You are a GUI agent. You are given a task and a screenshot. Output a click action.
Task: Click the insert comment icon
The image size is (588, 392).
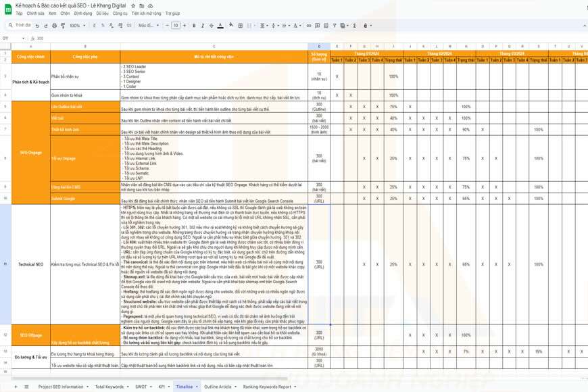pyautogui.click(x=317, y=26)
